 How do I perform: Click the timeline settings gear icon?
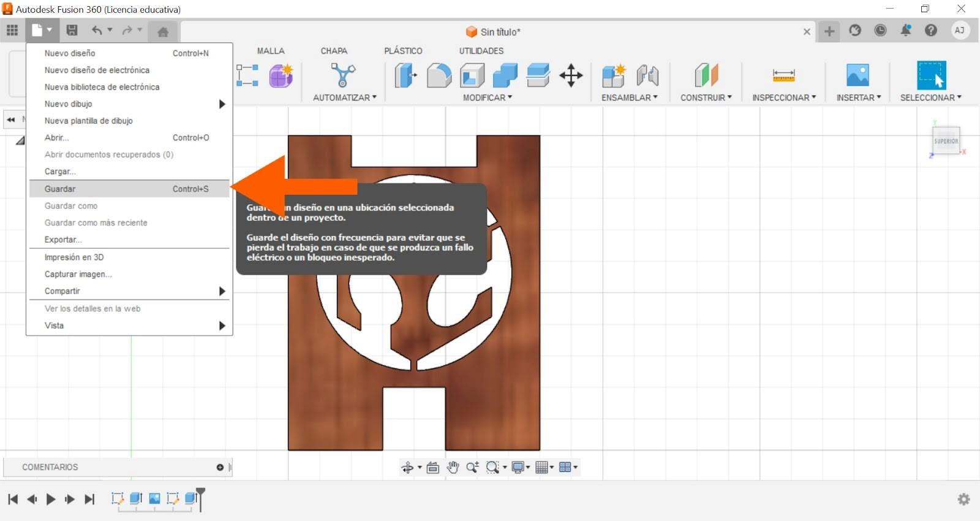pyautogui.click(x=964, y=499)
